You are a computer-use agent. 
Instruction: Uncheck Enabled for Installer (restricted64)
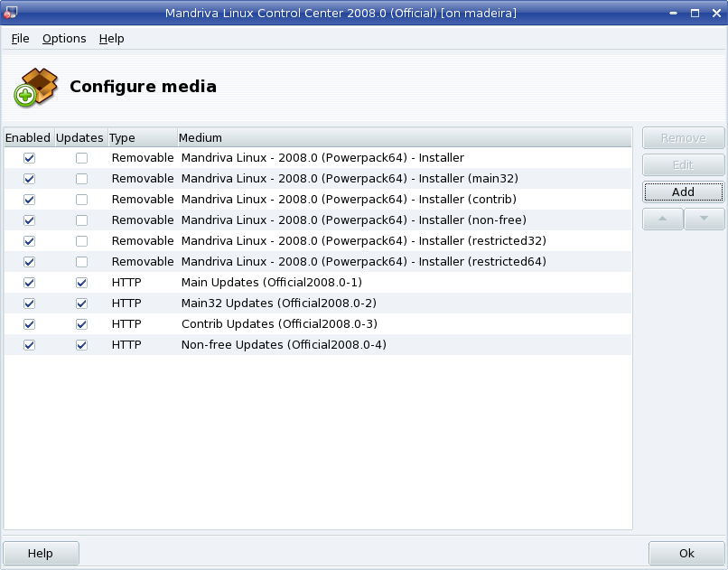29,262
